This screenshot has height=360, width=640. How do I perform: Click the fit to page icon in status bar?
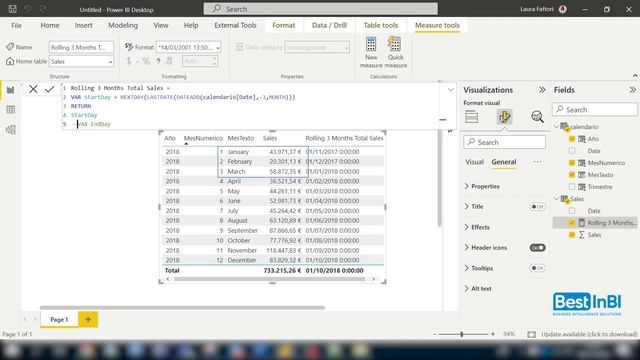[531, 334]
